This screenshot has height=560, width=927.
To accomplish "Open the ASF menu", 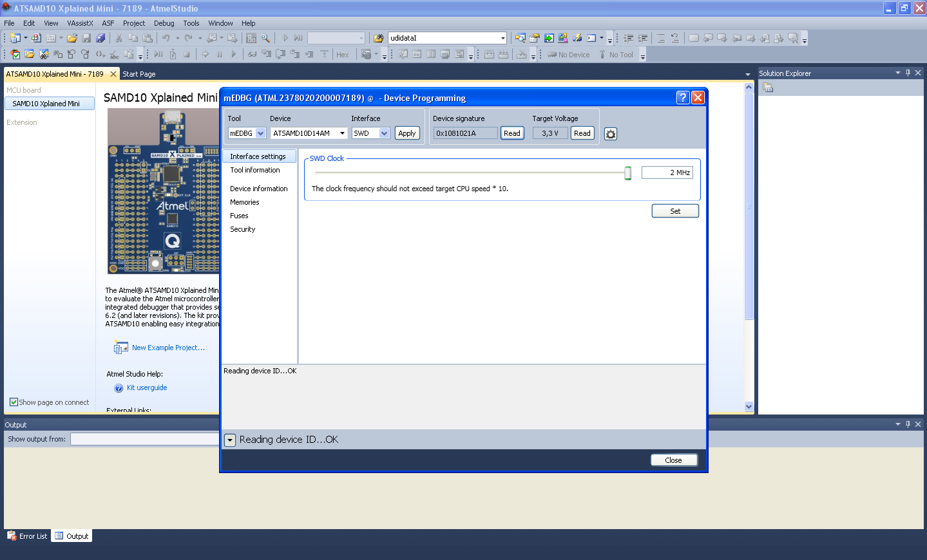I will [x=108, y=23].
